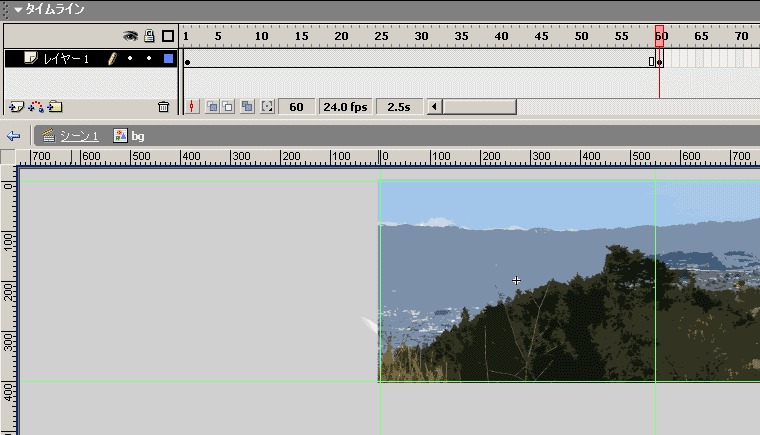Click the back arrow to exit symbol
The height and width of the screenshot is (435, 760).
[x=14, y=136]
